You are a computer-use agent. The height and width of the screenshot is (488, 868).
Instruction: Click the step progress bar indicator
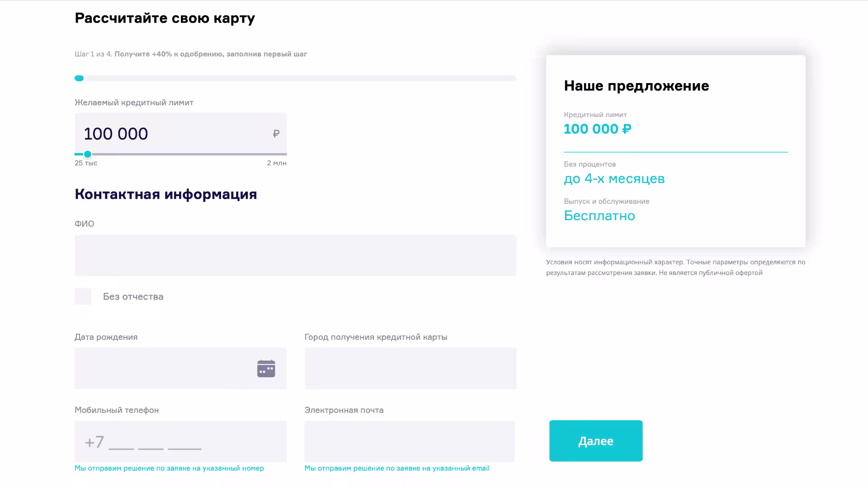point(79,78)
